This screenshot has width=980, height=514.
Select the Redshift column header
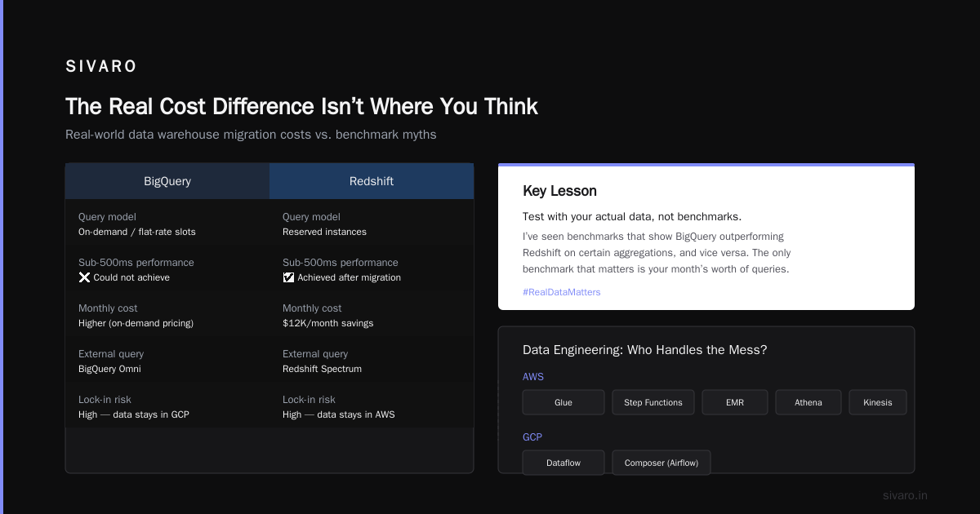click(372, 181)
